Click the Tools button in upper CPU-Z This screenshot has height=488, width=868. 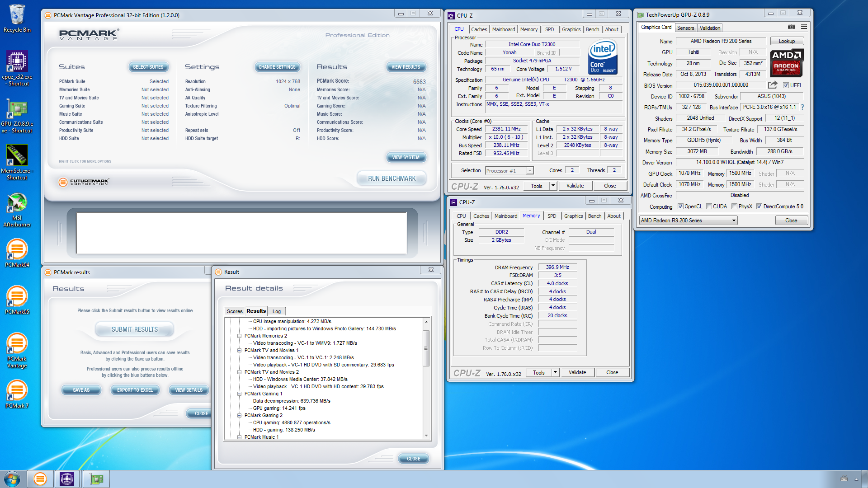[x=537, y=186]
